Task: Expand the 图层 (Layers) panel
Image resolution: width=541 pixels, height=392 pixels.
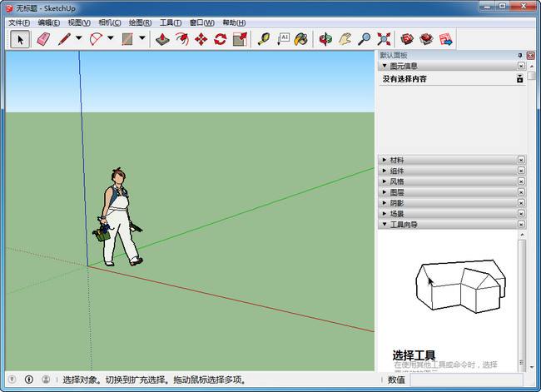Action: pyautogui.click(x=397, y=192)
